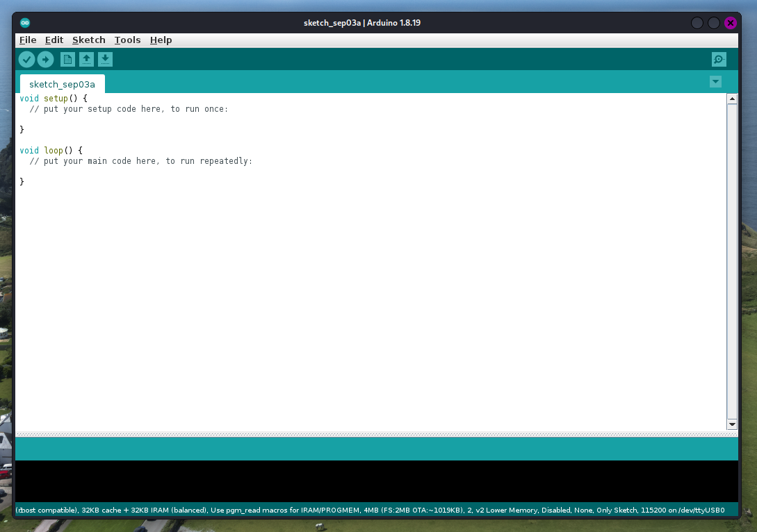Click the Verify checkmark icon
This screenshot has height=532, width=757.
tap(26, 60)
